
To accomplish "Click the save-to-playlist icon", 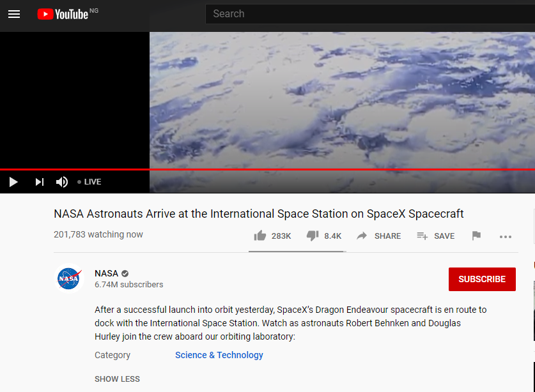I will 422,236.
